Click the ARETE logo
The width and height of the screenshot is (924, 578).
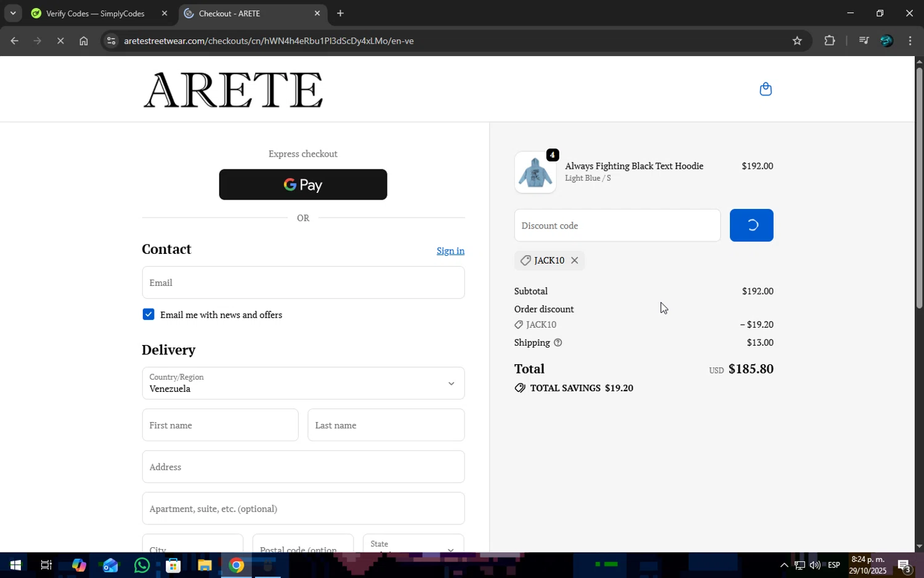233,89
